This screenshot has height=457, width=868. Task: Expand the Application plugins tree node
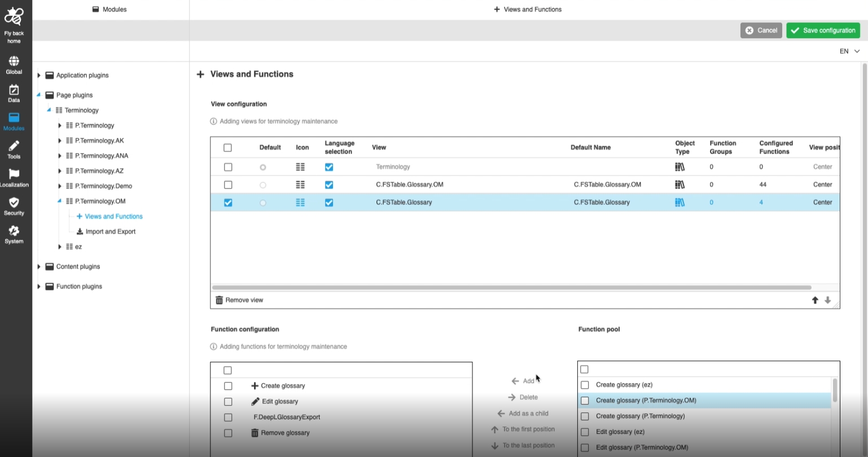39,76
